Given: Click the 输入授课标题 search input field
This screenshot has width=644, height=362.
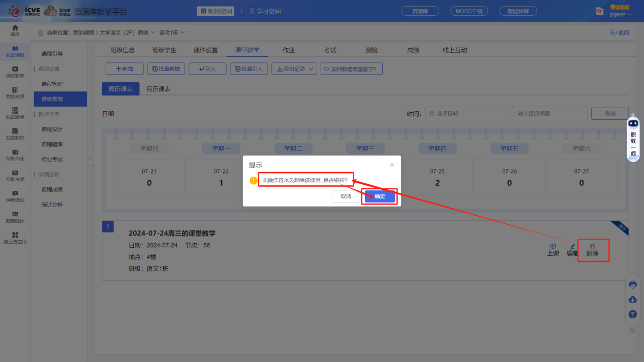Looking at the screenshot, I should (549, 113).
